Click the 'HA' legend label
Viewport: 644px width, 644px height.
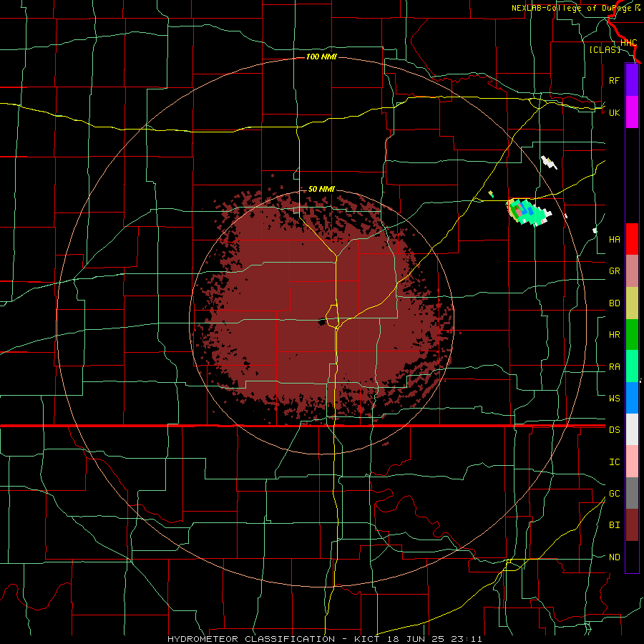click(614, 240)
